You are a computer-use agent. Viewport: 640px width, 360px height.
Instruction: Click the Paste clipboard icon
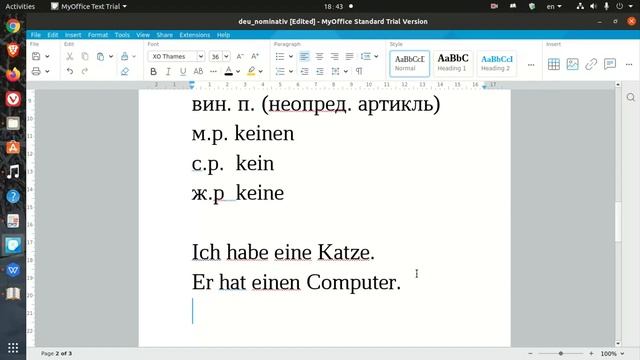pos(100,56)
